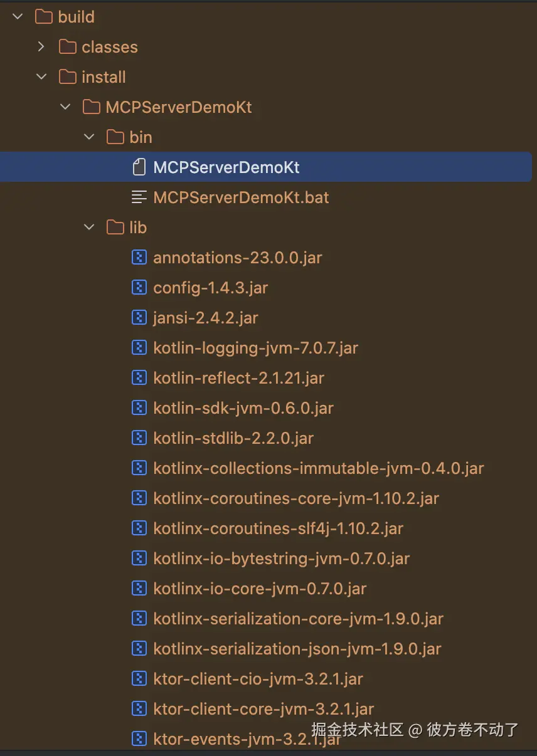537x756 pixels.
Task: Collapse the lib folder chevron
Action: click(89, 228)
